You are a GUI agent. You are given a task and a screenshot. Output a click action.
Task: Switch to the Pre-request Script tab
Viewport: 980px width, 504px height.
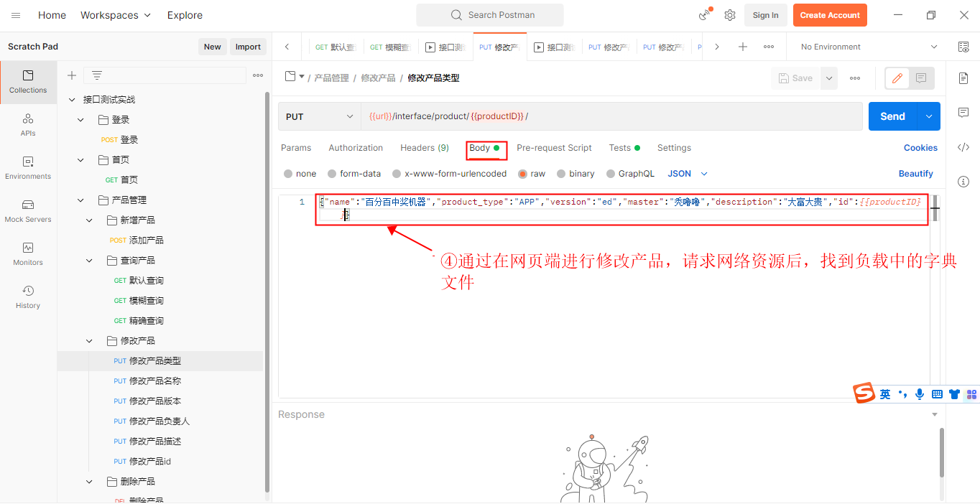[x=554, y=148]
